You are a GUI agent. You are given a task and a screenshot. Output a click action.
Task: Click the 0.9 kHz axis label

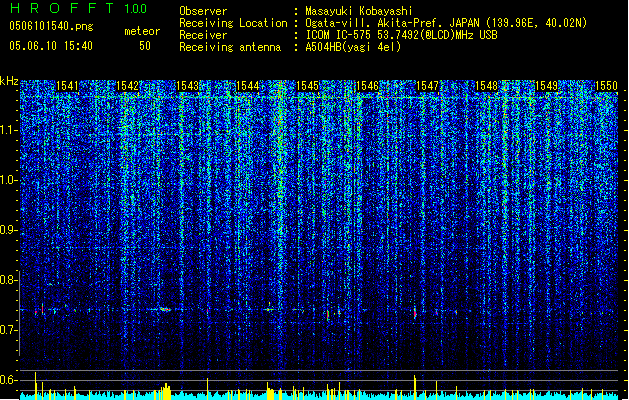(8, 230)
